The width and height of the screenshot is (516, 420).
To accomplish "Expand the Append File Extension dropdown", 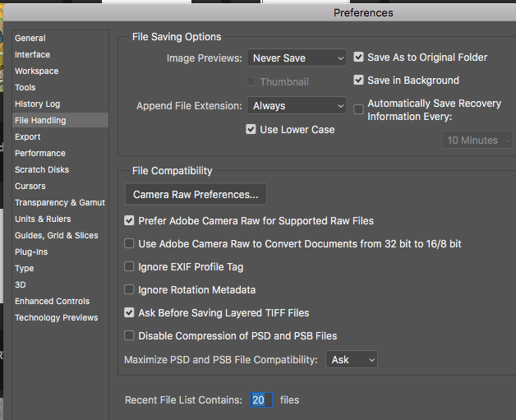I will click(x=297, y=106).
